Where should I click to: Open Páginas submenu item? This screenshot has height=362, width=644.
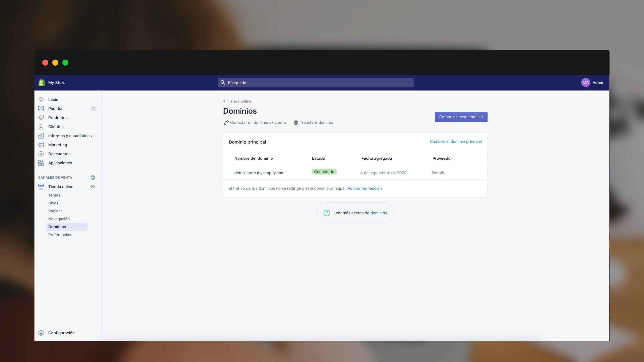(x=55, y=211)
